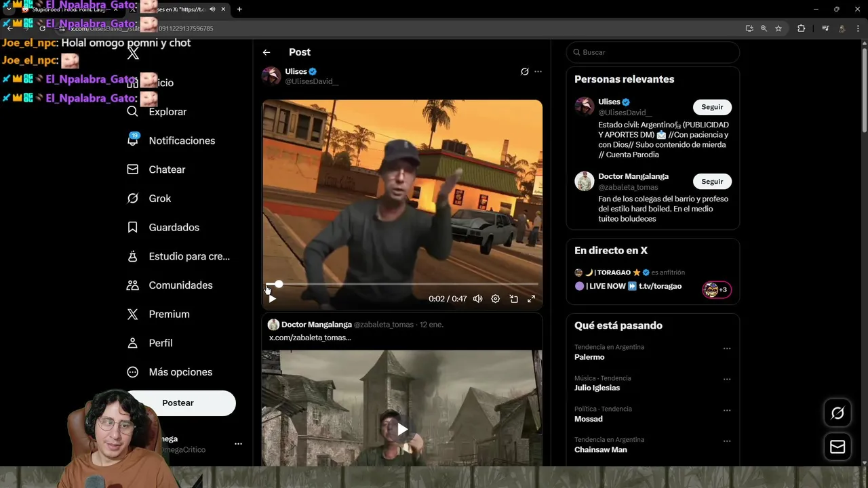Viewport: 868px width, 488px height.
Task: Open browser zoom magnifier icon
Action: 764,28
